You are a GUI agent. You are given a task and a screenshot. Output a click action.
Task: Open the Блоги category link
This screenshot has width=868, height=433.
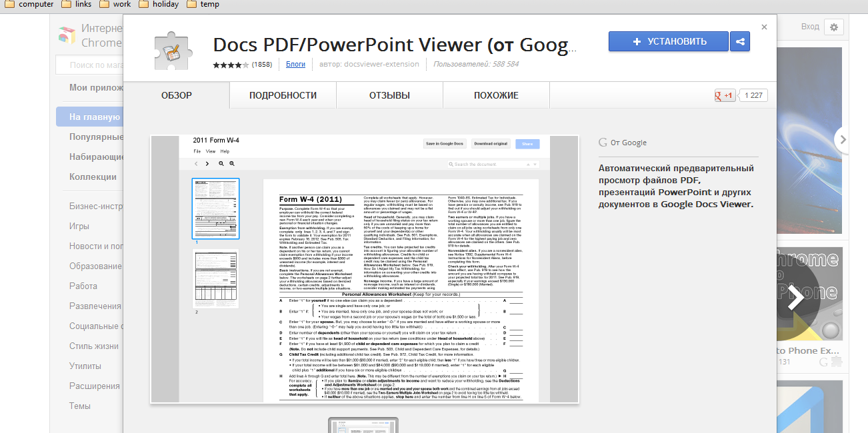tap(295, 65)
